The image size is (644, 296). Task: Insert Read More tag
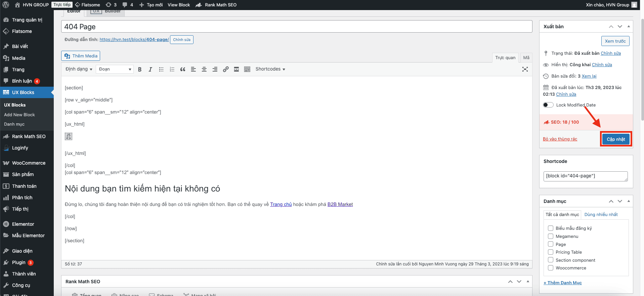pyautogui.click(x=237, y=69)
